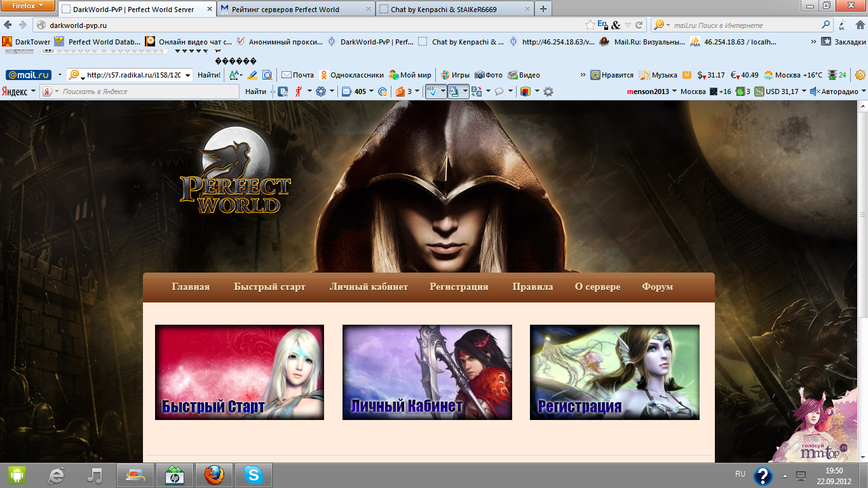Viewport: 868px width, 488px height.
Task: Open Быстрый старт in the site navigation bar
Action: pos(269,287)
